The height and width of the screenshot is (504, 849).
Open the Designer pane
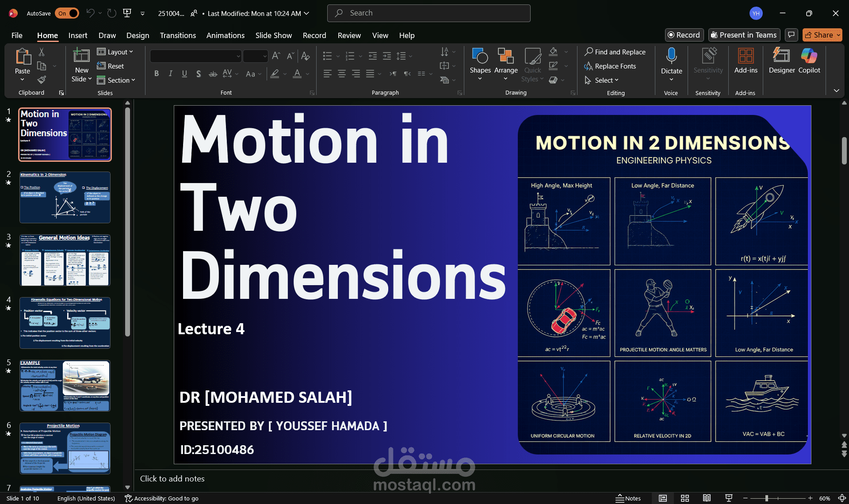pyautogui.click(x=781, y=60)
